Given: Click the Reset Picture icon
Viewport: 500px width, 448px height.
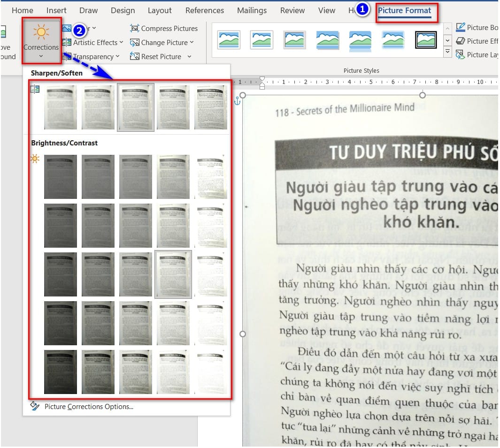Looking at the screenshot, I should tap(135, 57).
